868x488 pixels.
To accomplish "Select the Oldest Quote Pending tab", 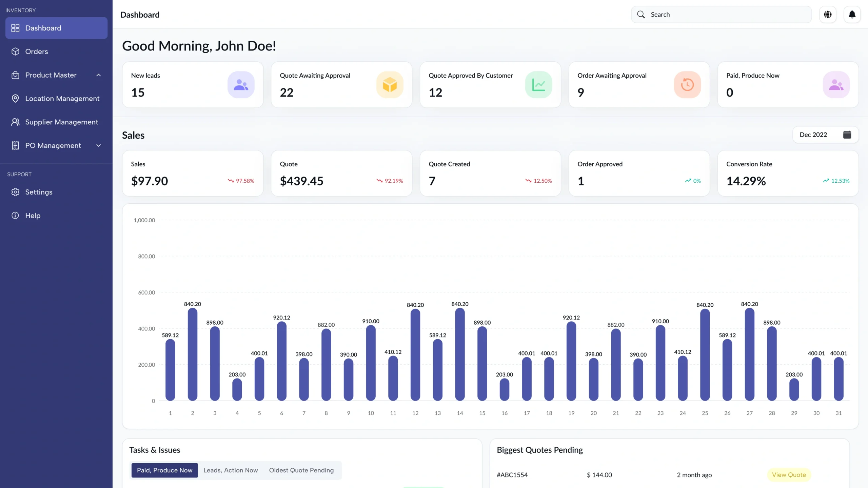I will point(301,470).
